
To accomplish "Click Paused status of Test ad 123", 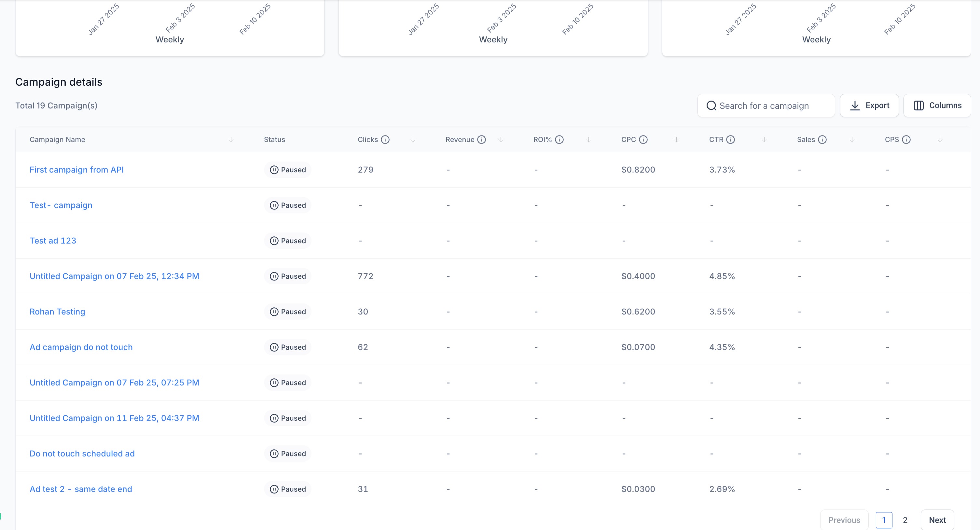I will pos(288,241).
